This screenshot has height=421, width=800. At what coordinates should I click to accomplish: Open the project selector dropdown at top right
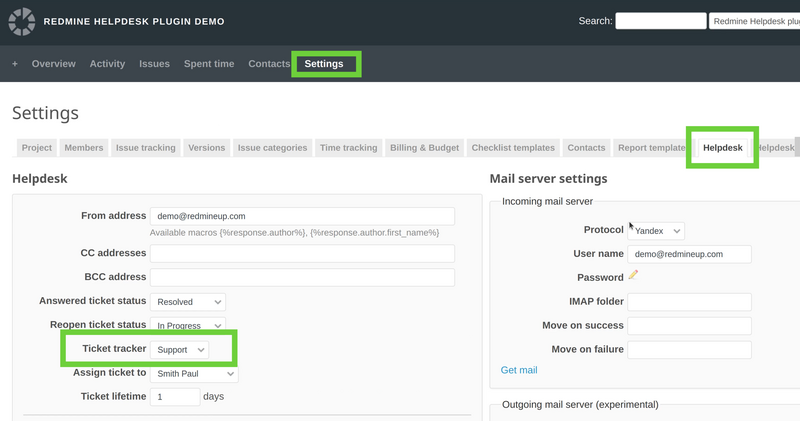click(755, 21)
